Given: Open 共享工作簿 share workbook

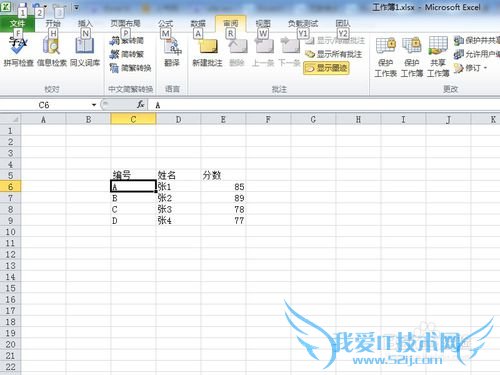Looking at the screenshot, I should pos(438,57).
